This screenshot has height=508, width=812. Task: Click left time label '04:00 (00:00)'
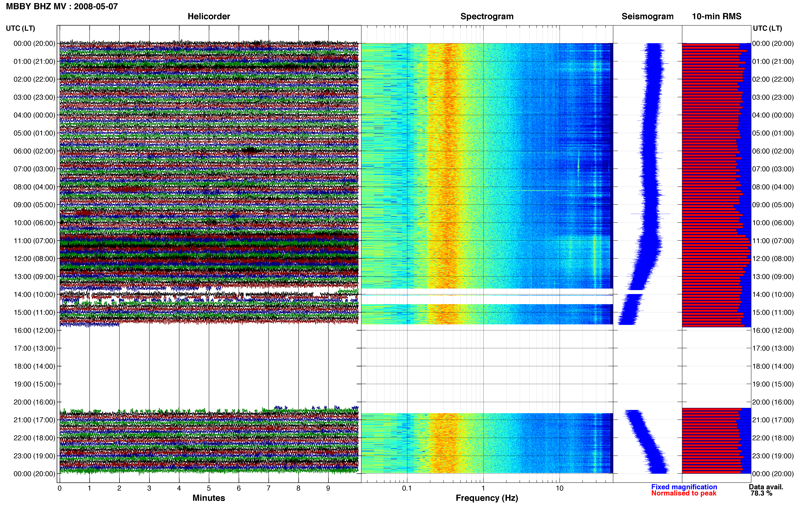[x=34, y=115]
